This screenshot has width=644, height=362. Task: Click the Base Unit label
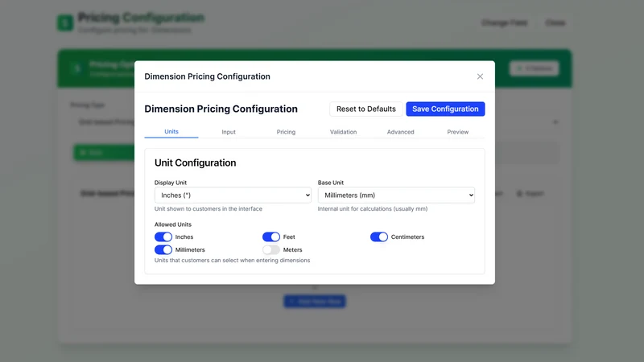point(331,183)
